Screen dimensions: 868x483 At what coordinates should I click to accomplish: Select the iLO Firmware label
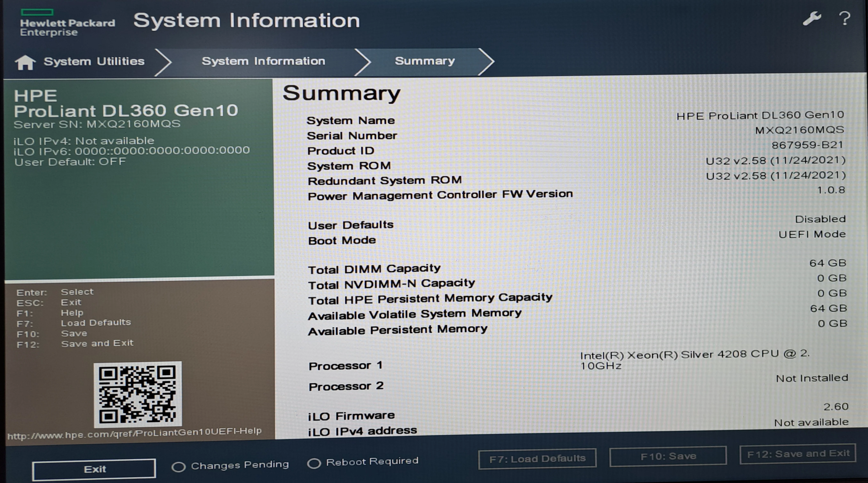(351, 416)
